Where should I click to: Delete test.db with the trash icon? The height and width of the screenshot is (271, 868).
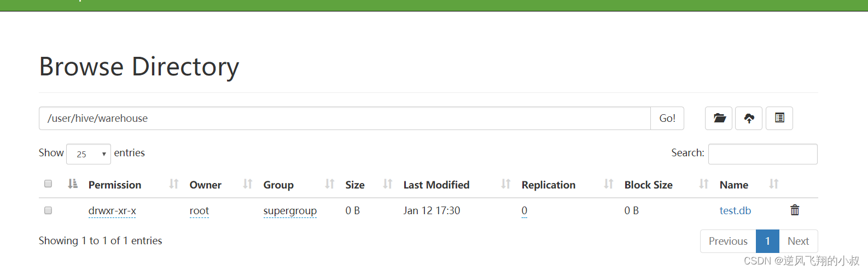coord(795,210)
